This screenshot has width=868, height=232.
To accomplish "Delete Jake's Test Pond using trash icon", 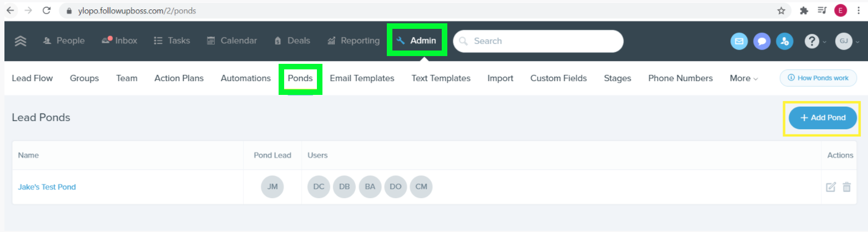I will (846, 187).
